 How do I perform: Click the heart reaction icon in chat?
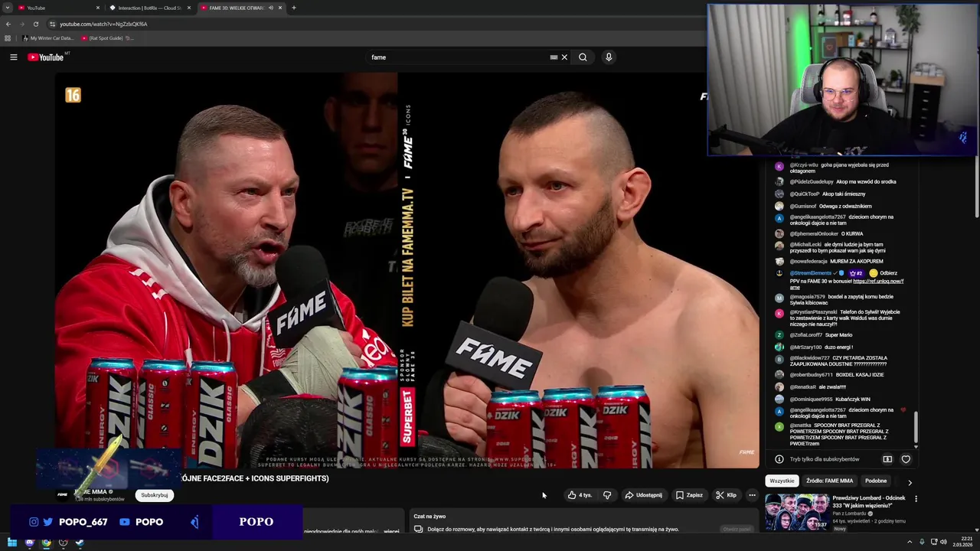906,459
